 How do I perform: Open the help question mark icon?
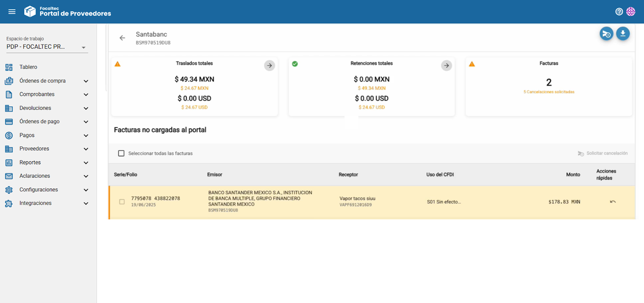tap(619, 12)
